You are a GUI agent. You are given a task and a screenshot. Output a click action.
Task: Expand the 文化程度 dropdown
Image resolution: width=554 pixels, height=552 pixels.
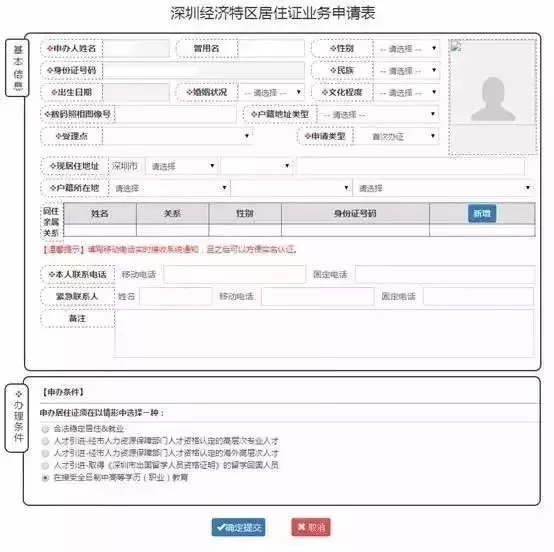point(406,92)
